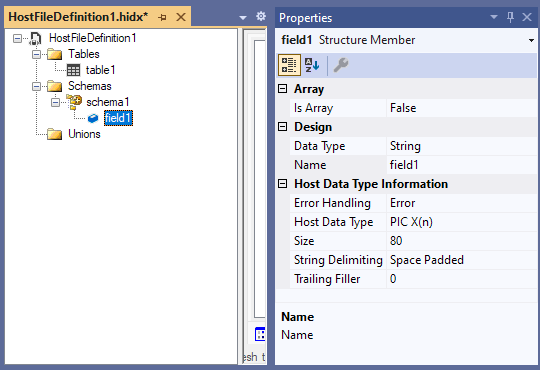Click the schema1 structure icon
540x370 pixels.
click(74, 102)
